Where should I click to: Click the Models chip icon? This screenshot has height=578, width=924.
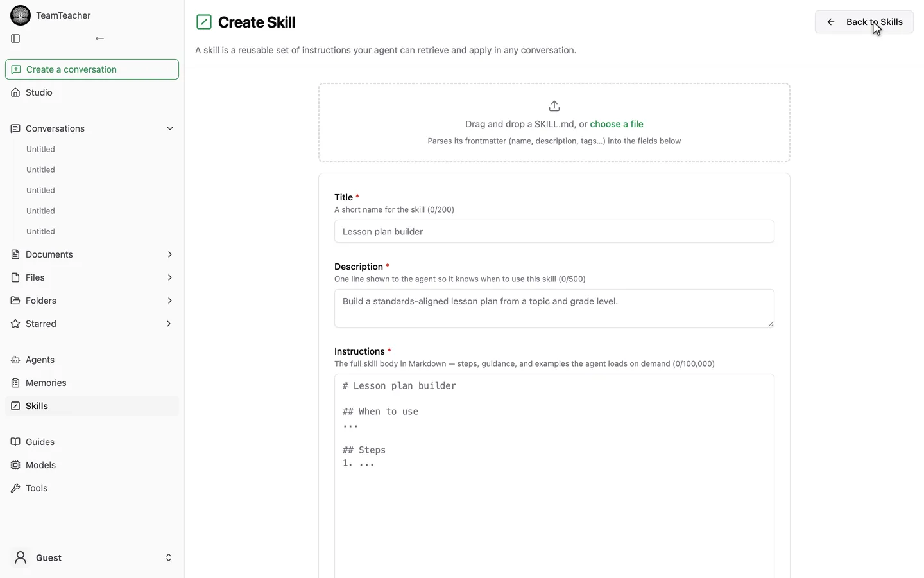pyautogui.click(x=15, y=465)
